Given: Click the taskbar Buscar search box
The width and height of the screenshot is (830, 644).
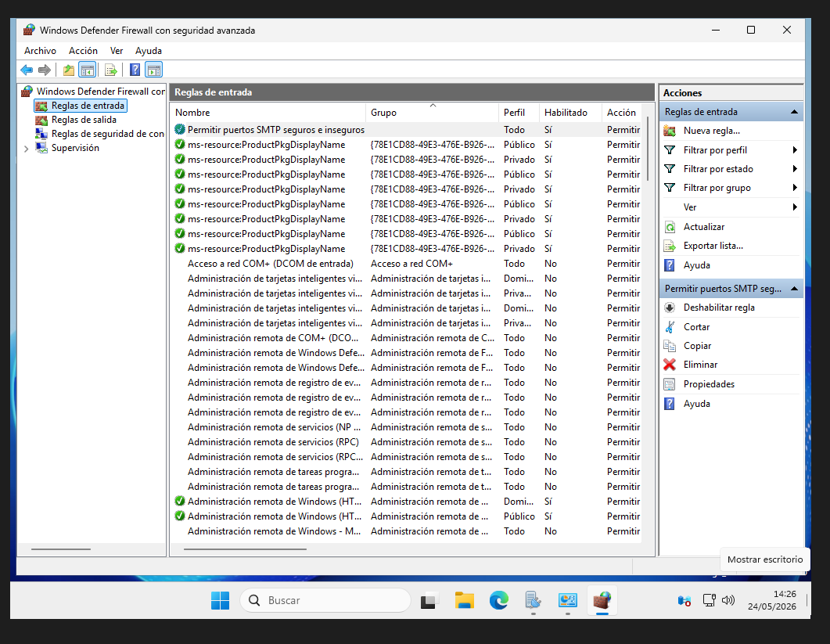Looking at the screenshot, I should (325, 601).
